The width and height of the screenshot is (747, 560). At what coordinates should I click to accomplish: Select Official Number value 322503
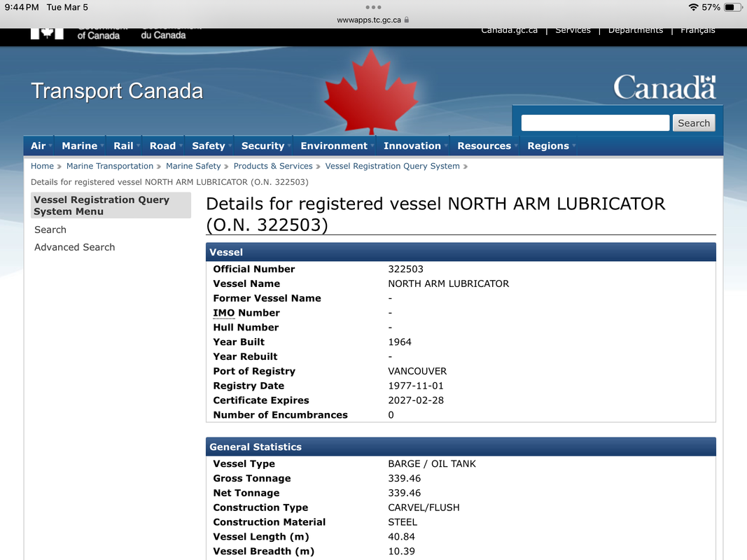point(406,269)
